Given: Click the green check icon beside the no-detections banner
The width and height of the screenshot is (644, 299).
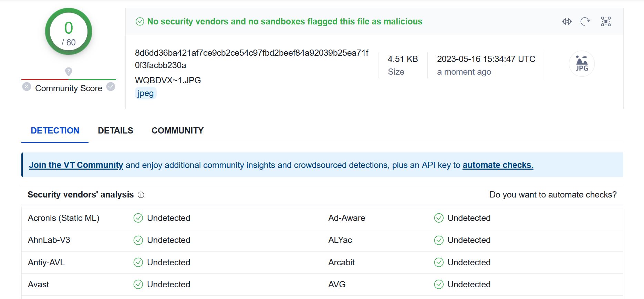Looking at the screenshot, I should 140,22.
